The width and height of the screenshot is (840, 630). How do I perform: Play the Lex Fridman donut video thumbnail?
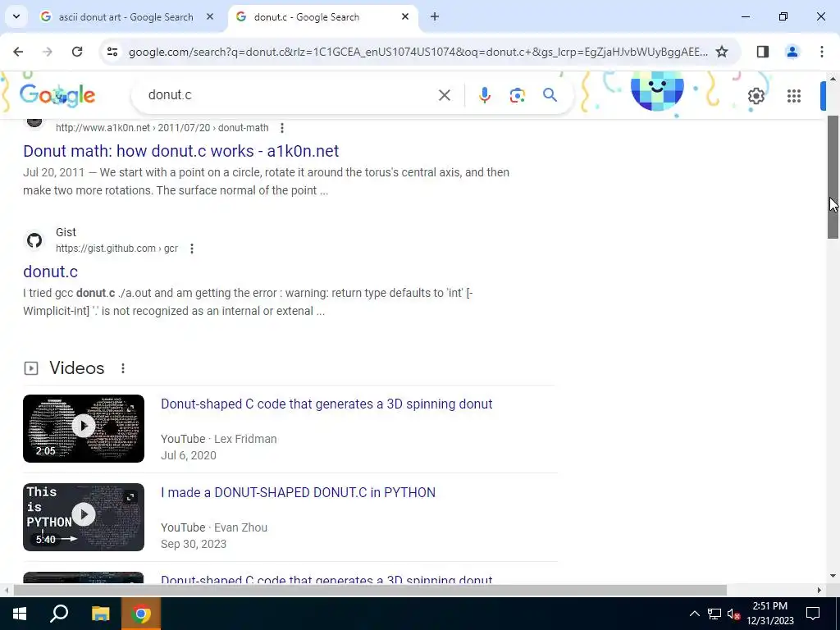coord(84,428)
